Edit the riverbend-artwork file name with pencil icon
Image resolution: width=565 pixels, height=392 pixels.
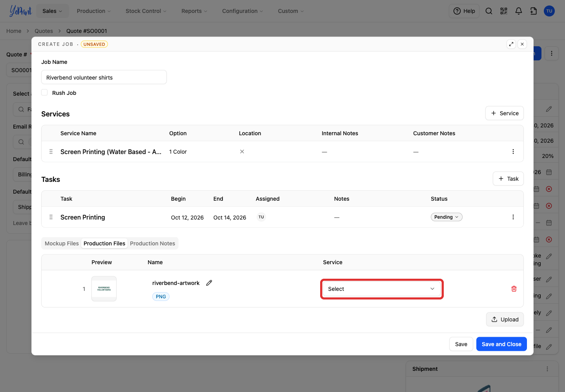(x=209, y=283)
